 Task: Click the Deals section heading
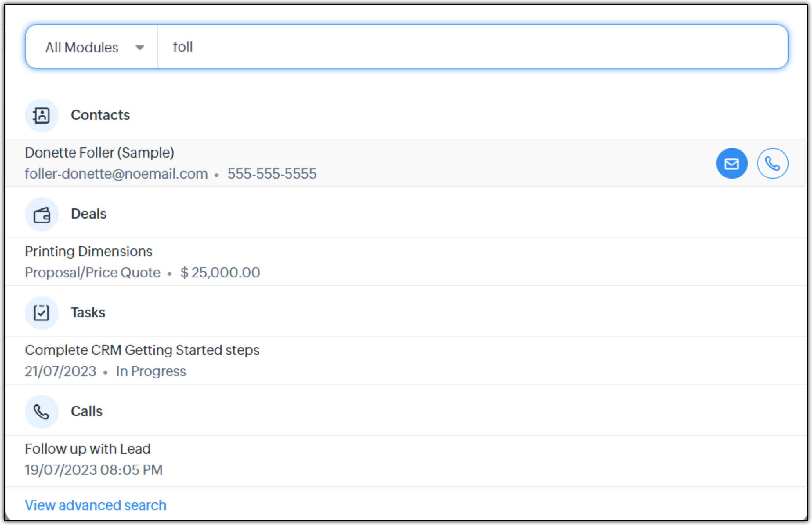coord(88,214)
